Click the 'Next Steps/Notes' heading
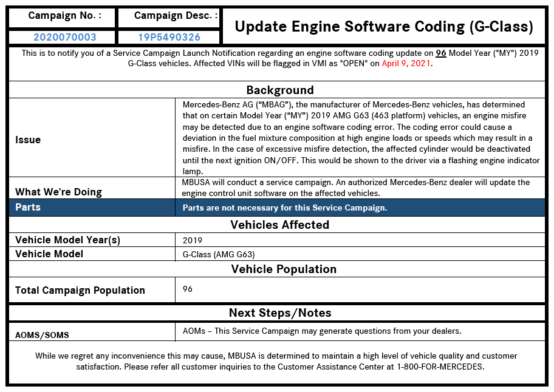554x392 pixels. pyautogui.click(x=280, y=313)
